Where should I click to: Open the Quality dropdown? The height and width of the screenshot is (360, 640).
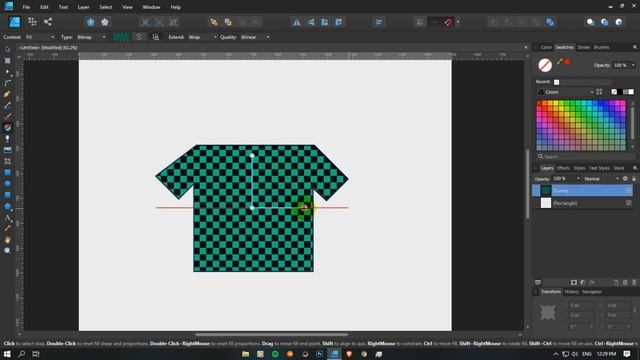point(255,37)
